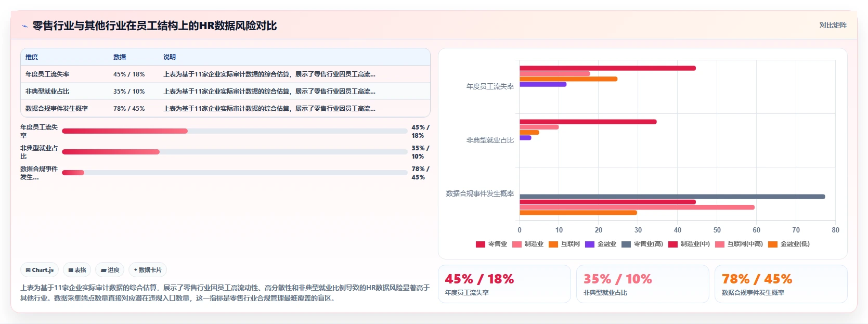Select the 表格 tag chip
This screenshot has height=324, width=868.
coord(77,270)
